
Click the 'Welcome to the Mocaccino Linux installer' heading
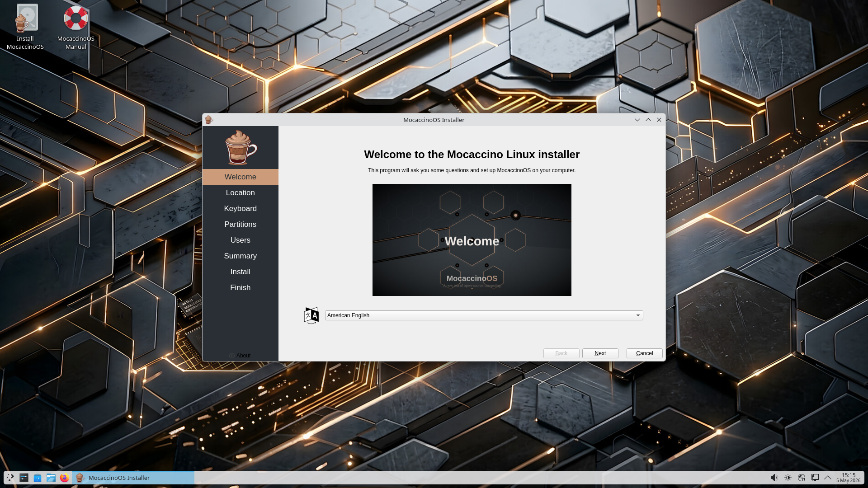[x=472, y=155]
